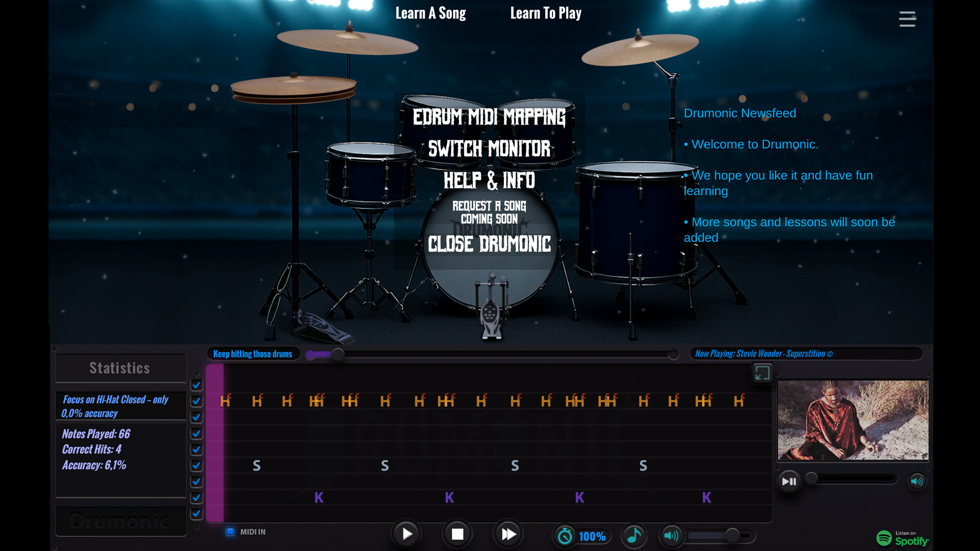Click the fullscreen expand icon above the notation panel
This screenshot has height=551, width=980.
coord(762,372)
